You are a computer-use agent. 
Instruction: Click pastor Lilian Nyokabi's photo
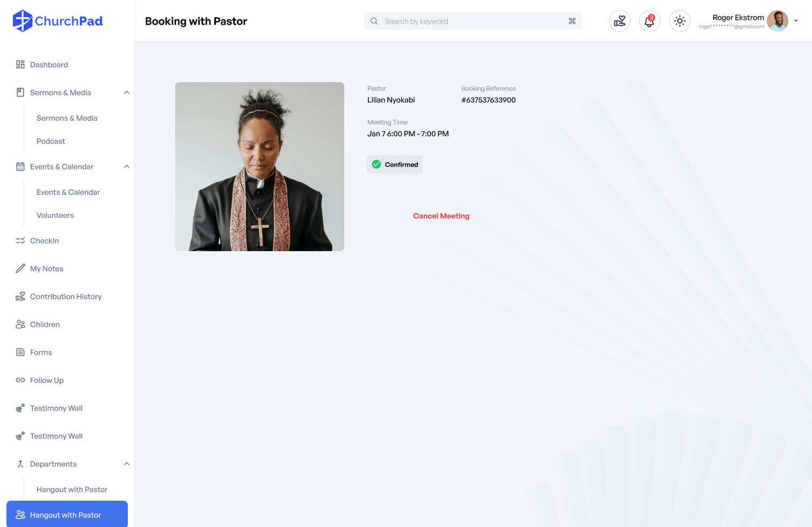(x=259, y=166)
